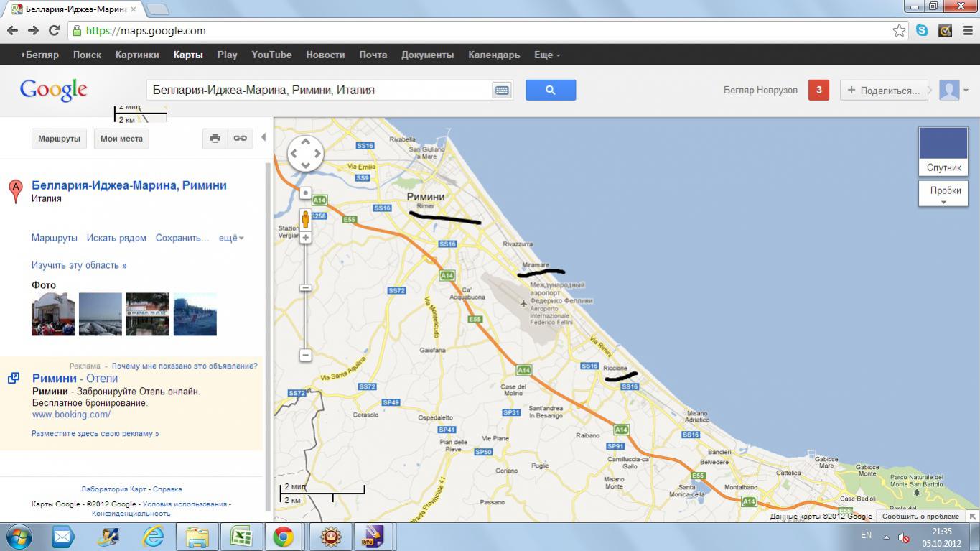Click the link chain icon beside print
Screen dimensions: 980x551
(x=241, y=139)
